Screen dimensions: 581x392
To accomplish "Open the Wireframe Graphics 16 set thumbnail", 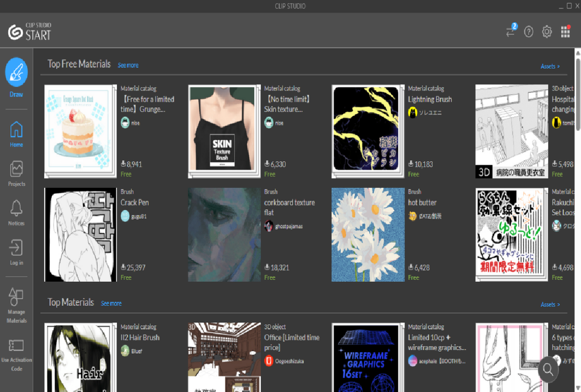I will pyautogui.click(x=368, y=357).
